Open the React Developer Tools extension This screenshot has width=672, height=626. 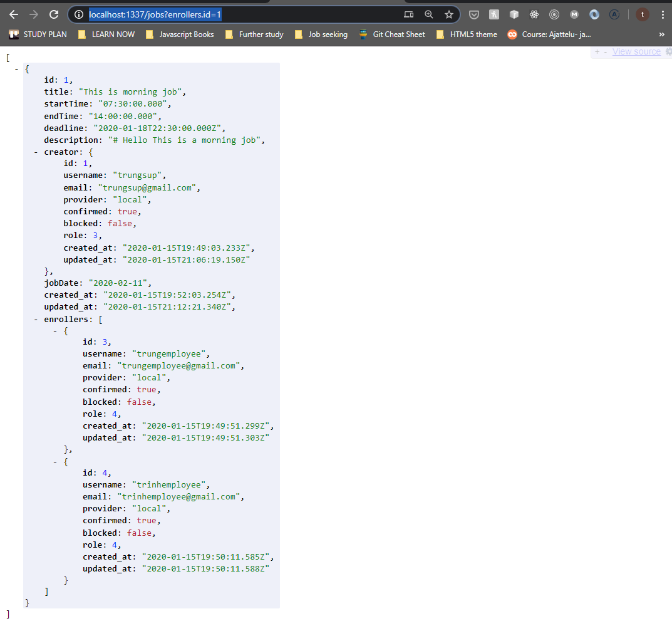click(534, 14)
